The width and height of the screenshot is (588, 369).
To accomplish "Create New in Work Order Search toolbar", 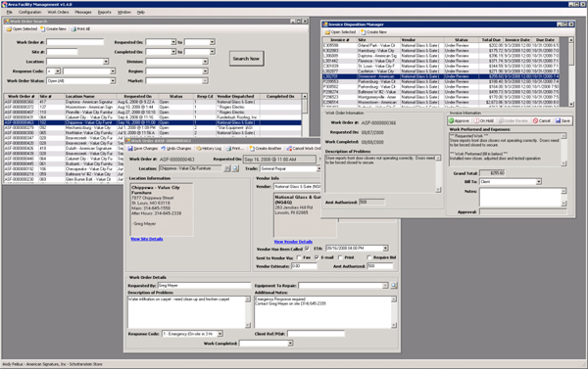I will tap(53, 28).
